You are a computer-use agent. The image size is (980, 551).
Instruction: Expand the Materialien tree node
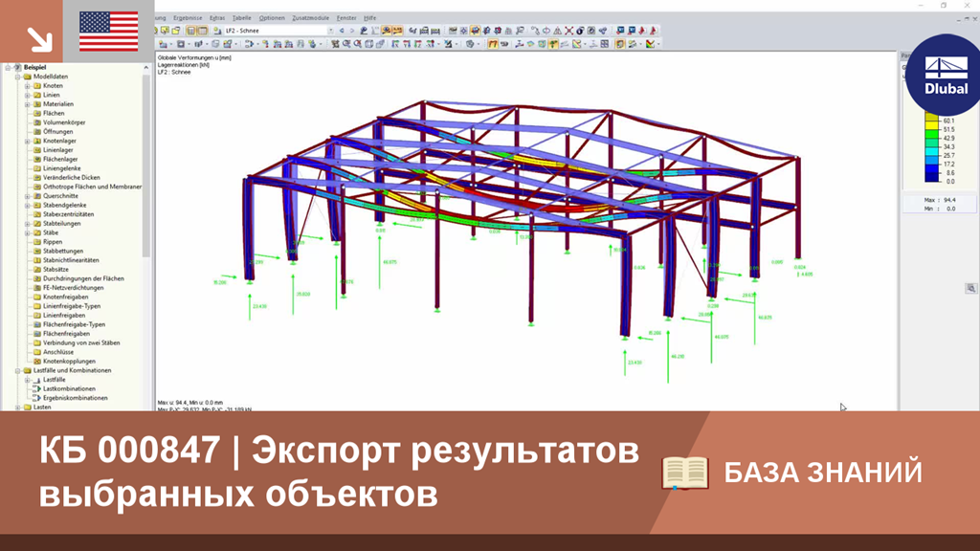pos(28,104)
